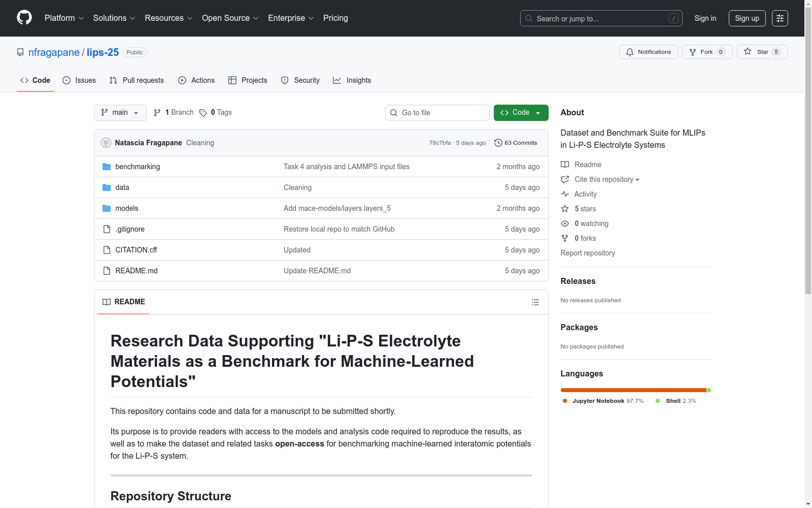Open the Packages heading link
The height and width of the screenshot is (508, 812).
tap(579, 327)
